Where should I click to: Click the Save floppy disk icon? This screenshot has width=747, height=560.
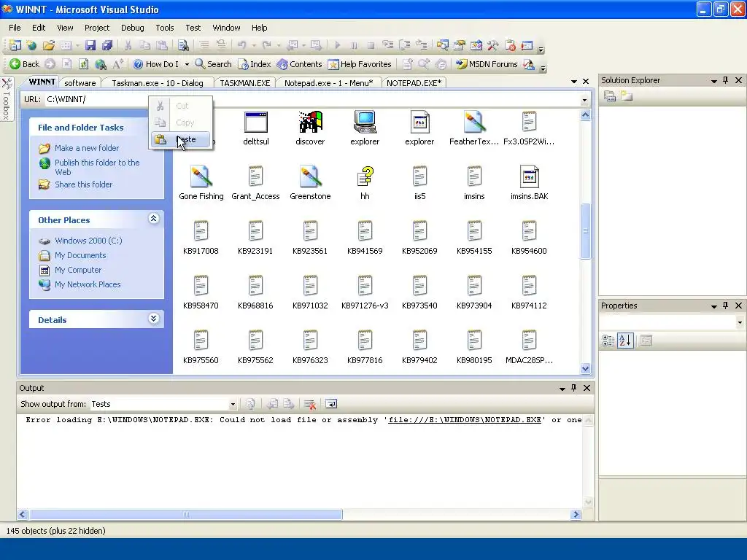pyautogui.click(x=90, y=45)
